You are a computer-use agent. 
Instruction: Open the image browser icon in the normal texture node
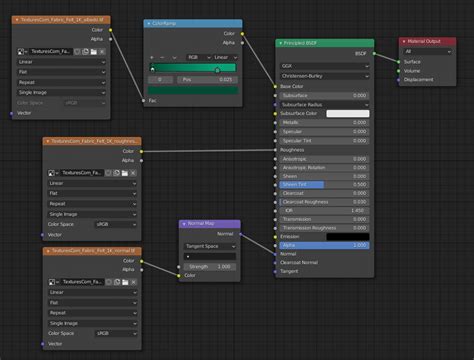53,282
